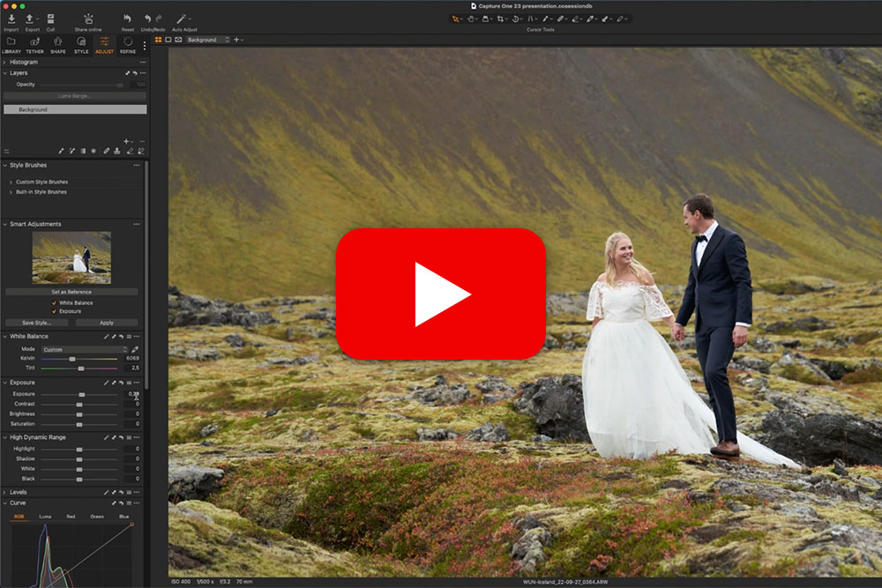This screenshot has height=588, width=882.
Task: Open the Library tool tab icon
Action: pos(11,41)
